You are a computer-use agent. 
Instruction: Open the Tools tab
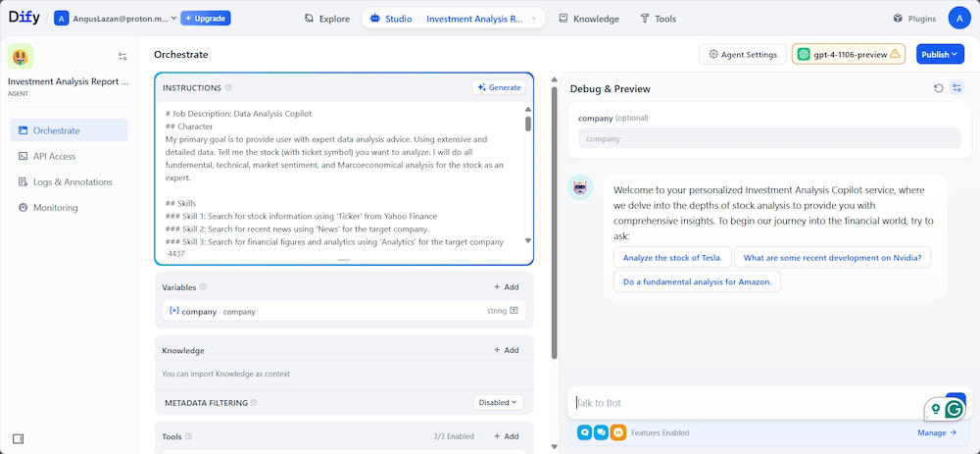pyautogui.click(x=659, y=19)
